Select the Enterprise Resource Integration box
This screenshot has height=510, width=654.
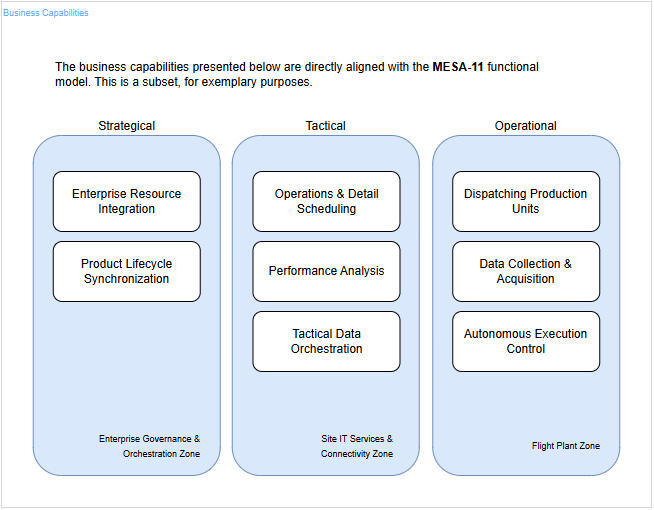pos(126,201)
